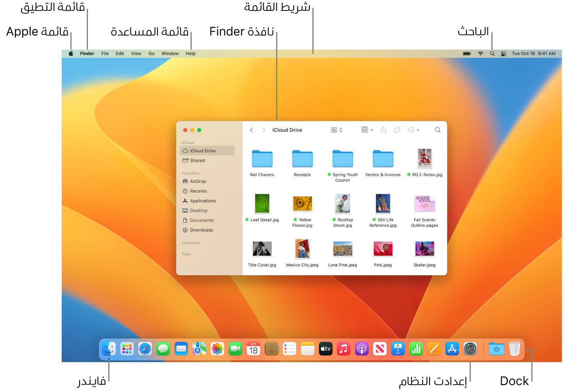563x392 pixels.
Task: Open Launchpad in the Dock
Action: 127,349
